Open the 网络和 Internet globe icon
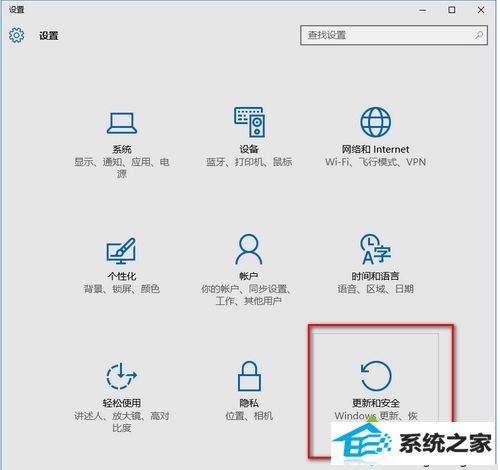500x470 pixels. point(375,122)
